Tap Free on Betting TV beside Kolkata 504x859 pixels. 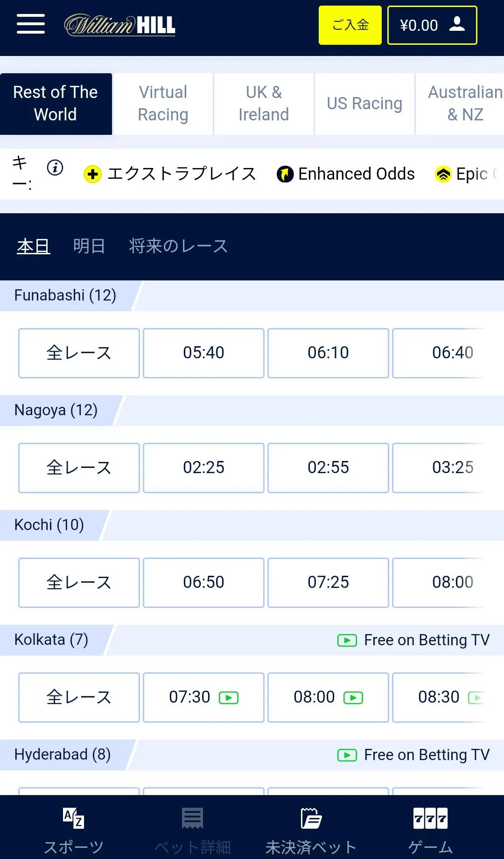pyautogui.click(x=413, y=640)
